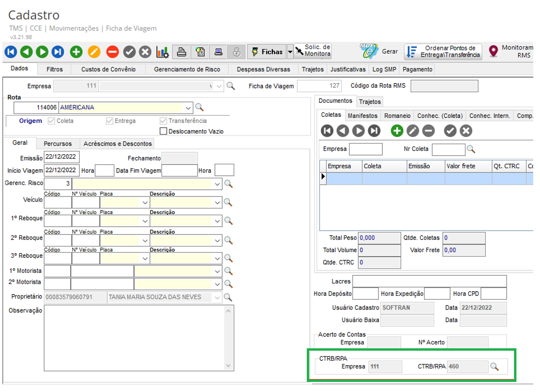
Task: Click the green add button in Coletas toolbar
Action: tap(397, 130)
